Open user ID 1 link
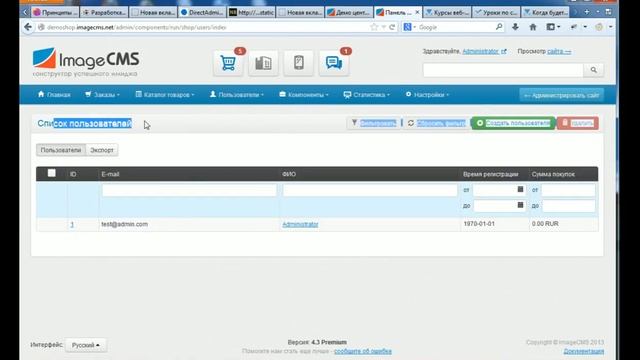This screenshot has width=640, height=360. [x=72, y=224]
